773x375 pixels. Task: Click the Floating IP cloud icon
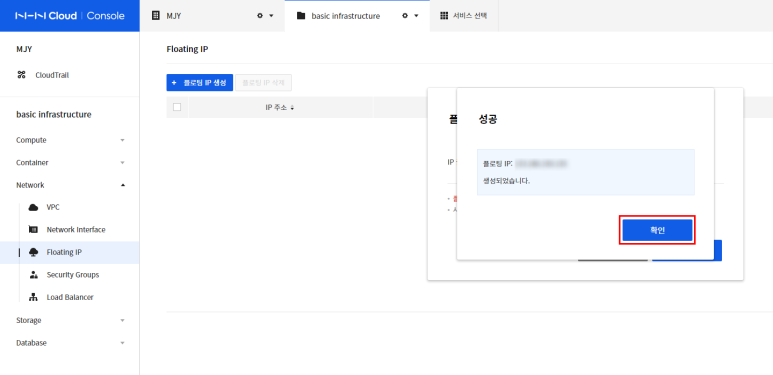(x=34, y=252)
